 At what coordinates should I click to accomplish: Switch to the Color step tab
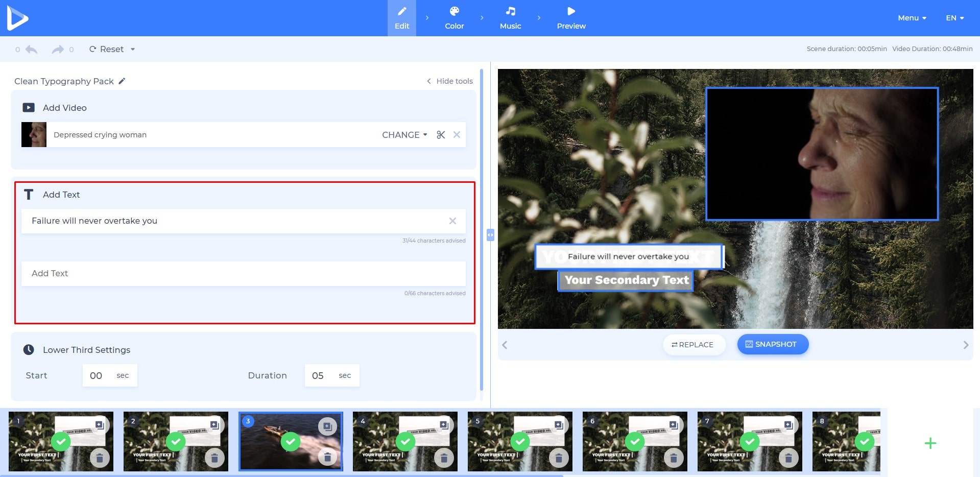(454, 18)
